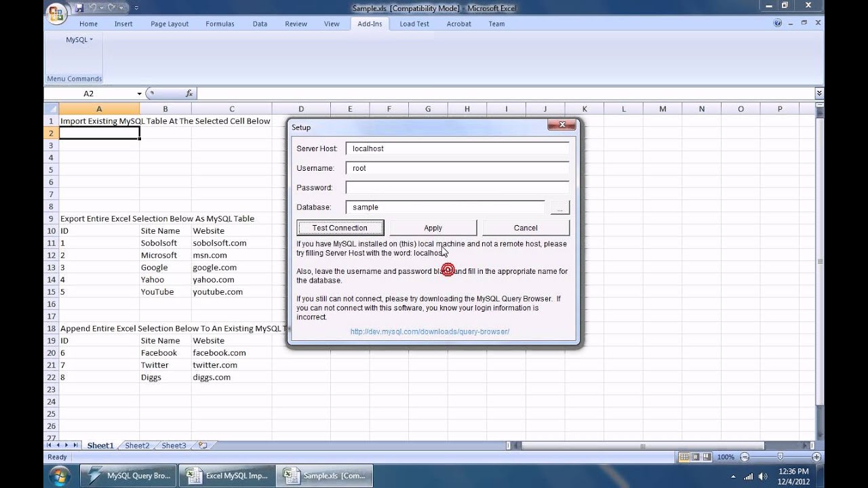Show hidden tray icons arrow
Viewport: 868px width, 488px height.
click(732, 476)
